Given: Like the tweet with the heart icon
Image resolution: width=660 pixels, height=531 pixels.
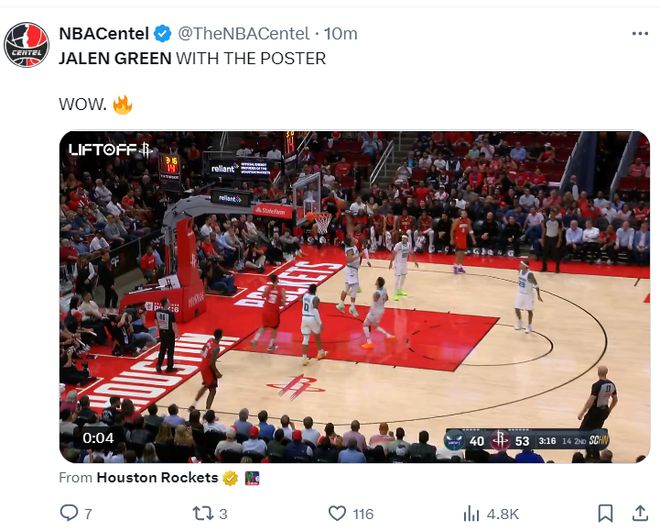Looking at the screenshot, I should tap(337, 513).
